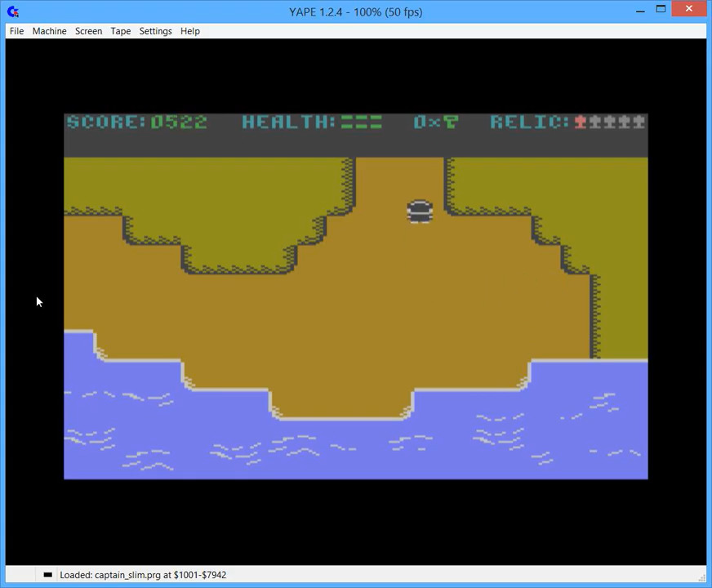Screen dimensions: 712x588
Task: Minimize the YAPE window
Action: (x=640, y=10)
